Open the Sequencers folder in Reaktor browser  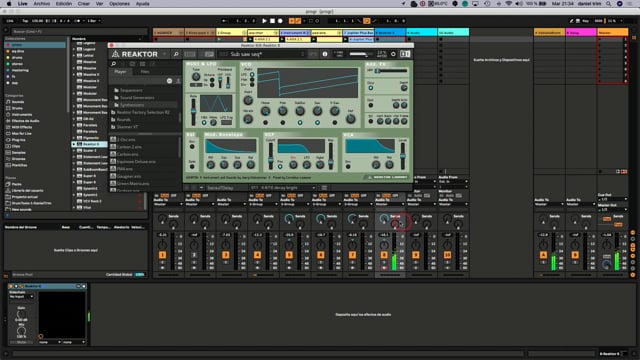pos(131,90)
